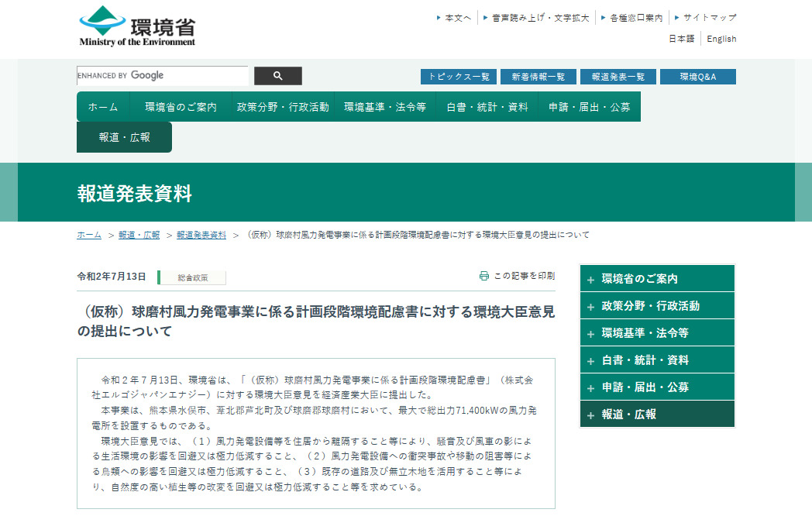Expand 環境省のご案内 in the right sidebar
The width and height of the screenshot is (812, 523).
[x=657, y=278]
